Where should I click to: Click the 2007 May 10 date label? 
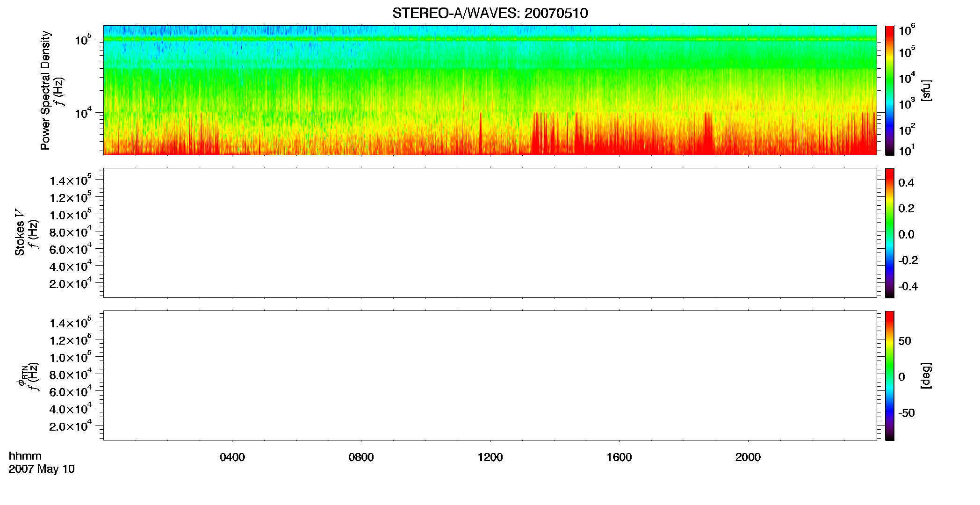coord(42,469)
